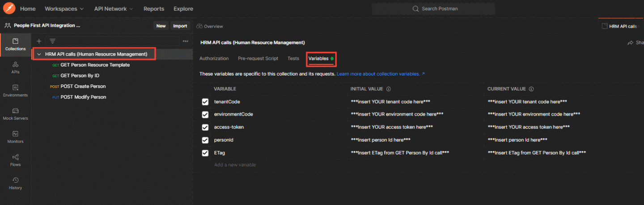Open GET Person By ID request
The height and width of the screenshot is (205, 644).
pyautogui.click(x=80, y=75)
